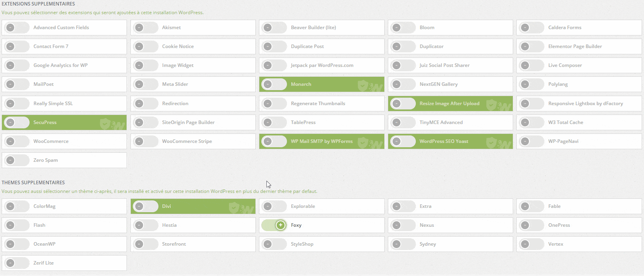Toggle the W3 Total Cache switch
Viewport: 644px width, 276px height.
pos(531,122)
